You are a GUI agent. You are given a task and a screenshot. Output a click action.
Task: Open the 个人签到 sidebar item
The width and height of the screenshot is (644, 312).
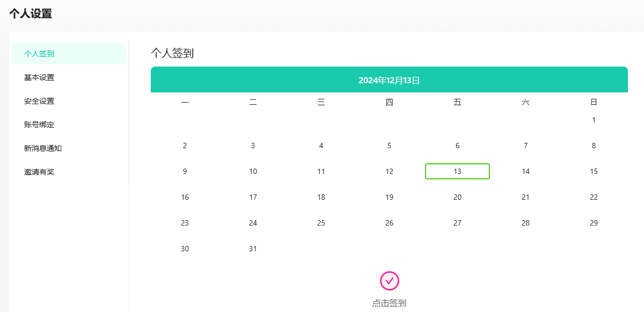[x=69, y=54]
